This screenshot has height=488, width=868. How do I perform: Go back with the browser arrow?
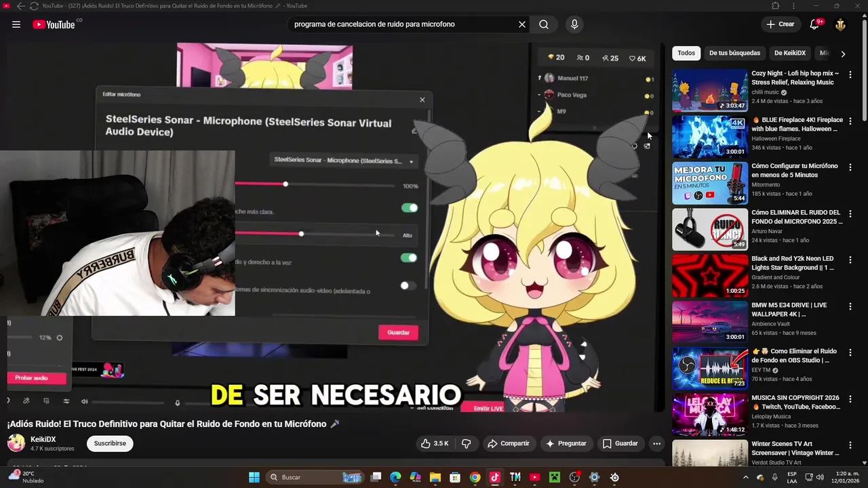(x=20, y=6)
